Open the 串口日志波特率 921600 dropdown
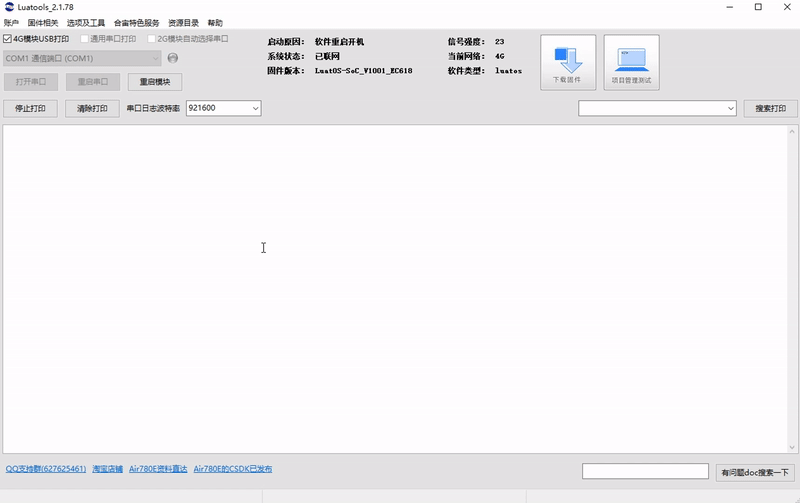 pos(223,108)
